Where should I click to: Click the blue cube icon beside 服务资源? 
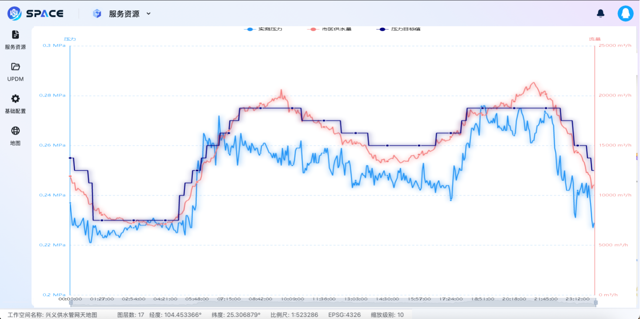[97, 14]
